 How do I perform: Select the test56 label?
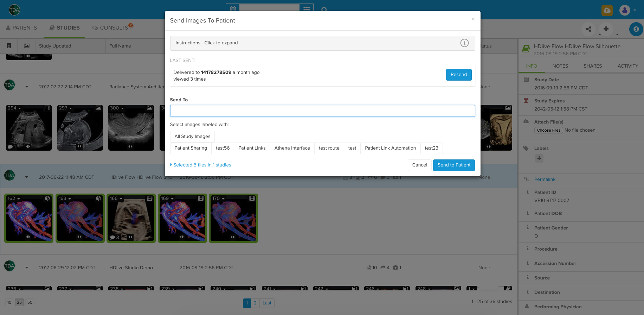223,148
